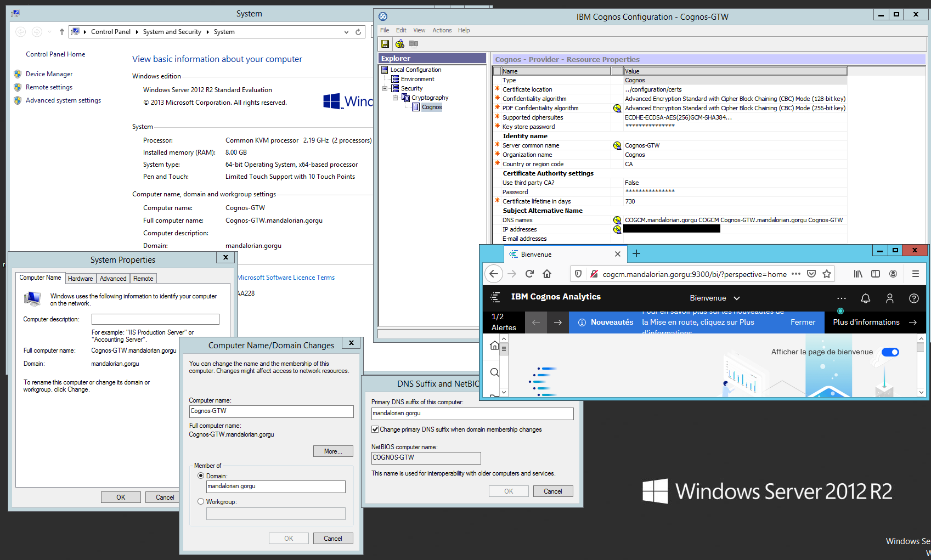Click the Firefox back arrow button

[x=494, y=274]
